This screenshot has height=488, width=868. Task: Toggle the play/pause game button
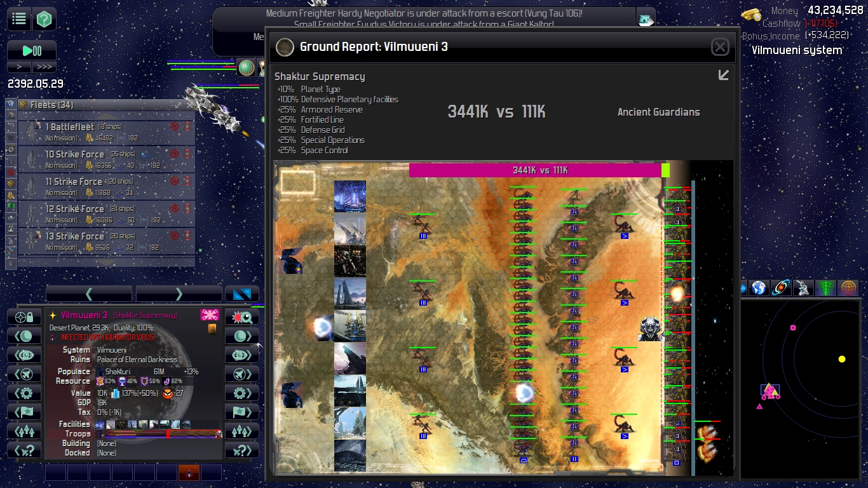(x=32, y=51)
